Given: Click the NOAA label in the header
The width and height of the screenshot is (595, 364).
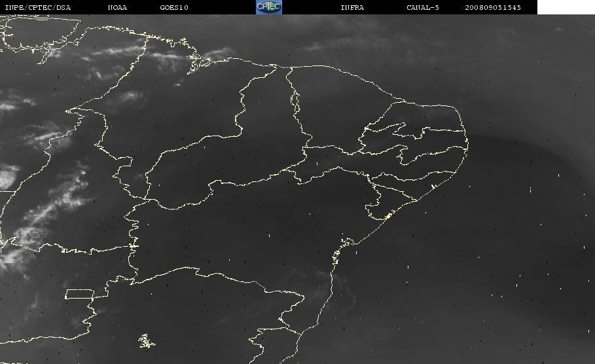Looking at the screenshot, I should point(117,7).
